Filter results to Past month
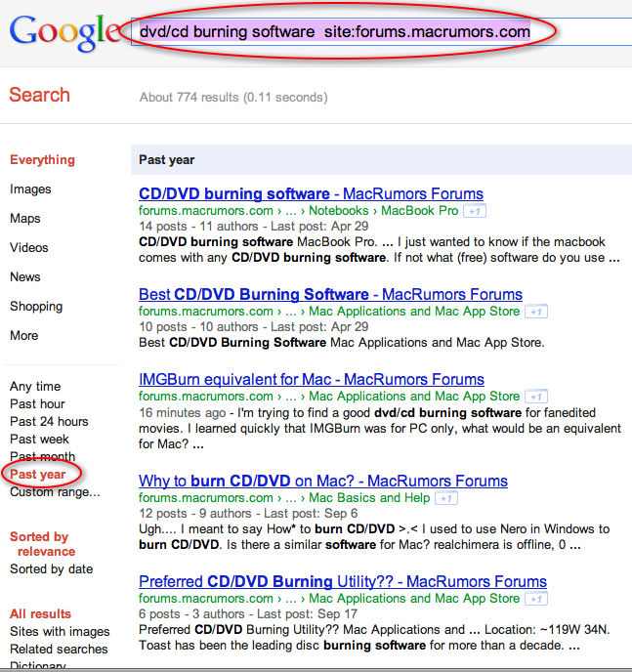 pyautogui.click(x=42, y=457)
